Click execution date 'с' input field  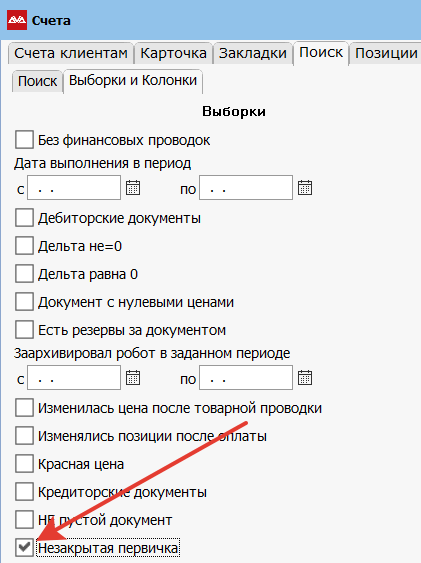[x=74, y=187]
